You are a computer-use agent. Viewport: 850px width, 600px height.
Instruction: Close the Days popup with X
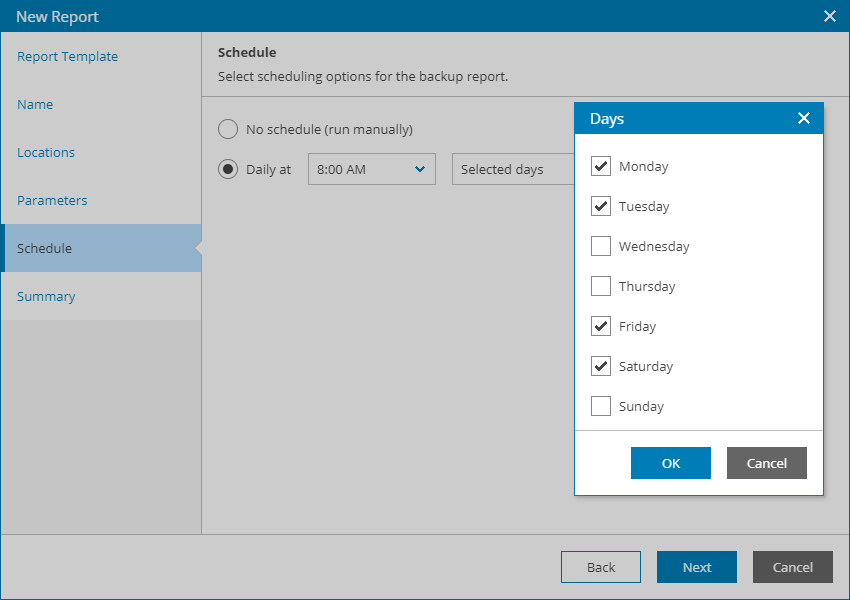click(x=804, y=118)
